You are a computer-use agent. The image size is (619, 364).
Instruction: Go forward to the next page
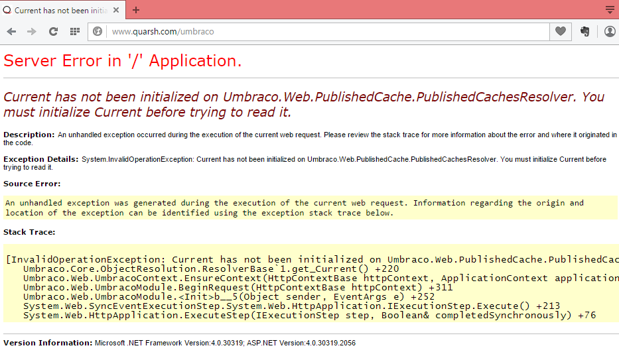pos(32,32)
